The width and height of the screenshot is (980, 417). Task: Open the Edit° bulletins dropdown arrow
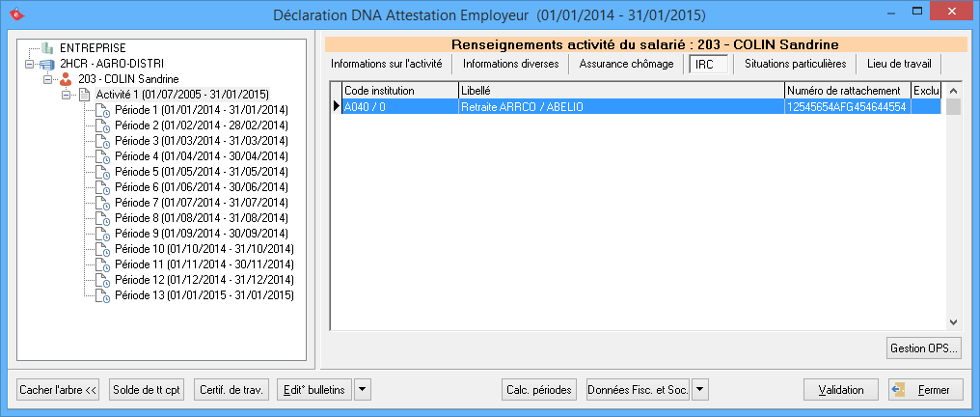[x=363, y=390]
